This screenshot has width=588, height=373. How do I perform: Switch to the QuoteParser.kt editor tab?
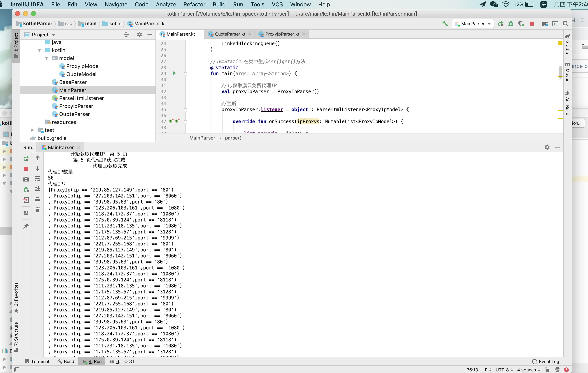pos(230,34)
